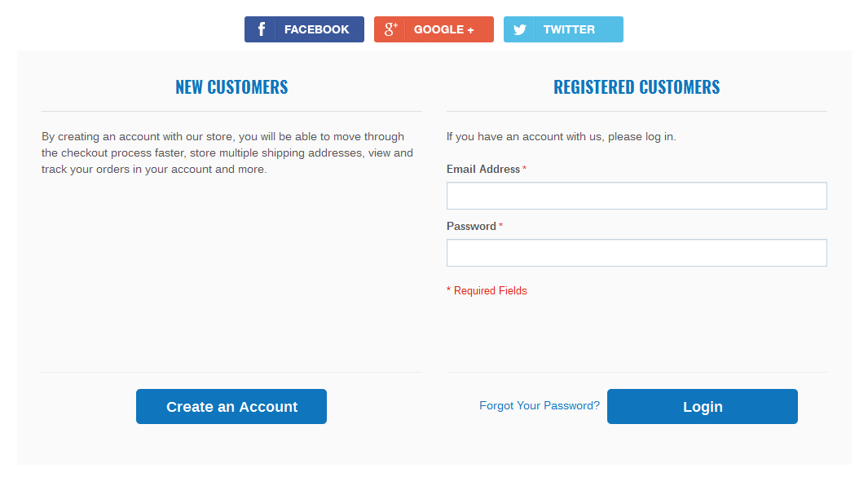This screenshot has height=486, width=868.
Task: Click the Facebook "f" logo icon
Action: click(261, 29)
